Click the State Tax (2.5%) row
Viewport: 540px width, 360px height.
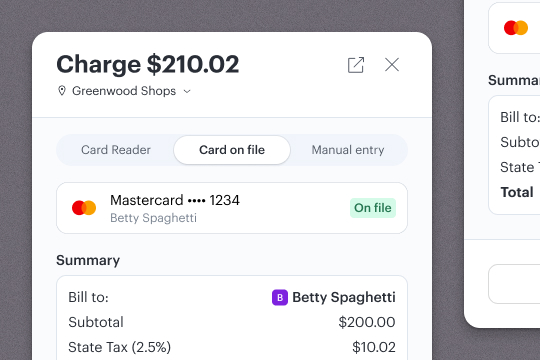tap(232, 347)
